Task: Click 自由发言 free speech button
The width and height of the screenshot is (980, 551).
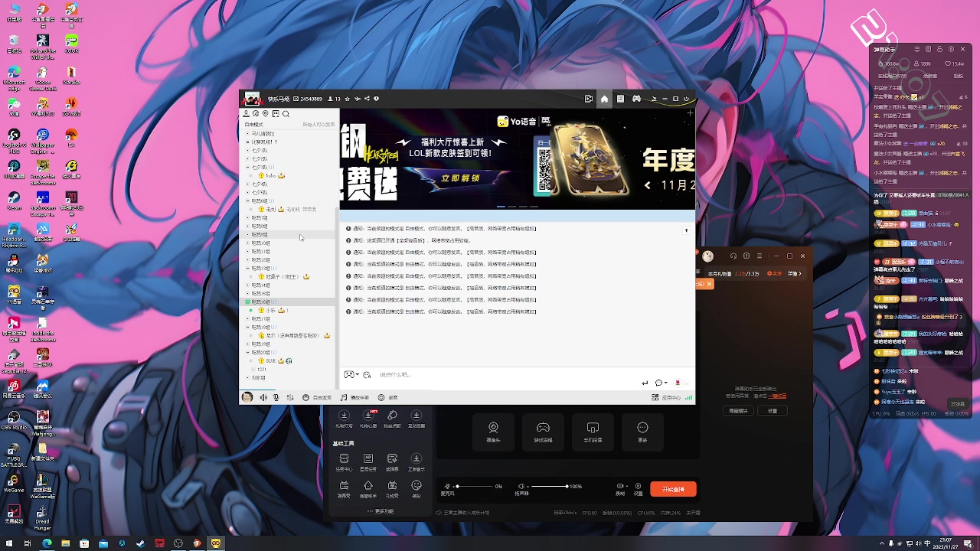Action: [317, 398]
